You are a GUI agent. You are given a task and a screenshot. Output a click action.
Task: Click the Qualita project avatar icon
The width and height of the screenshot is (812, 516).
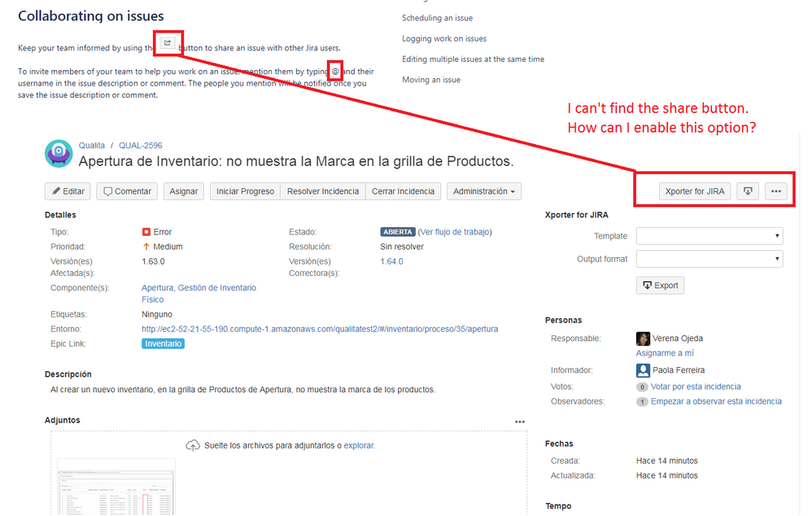click(x=59, y=153)
